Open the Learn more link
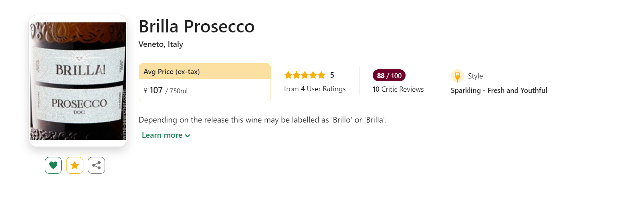The width and height of the screenshot is (644, 197). (162, 135)
